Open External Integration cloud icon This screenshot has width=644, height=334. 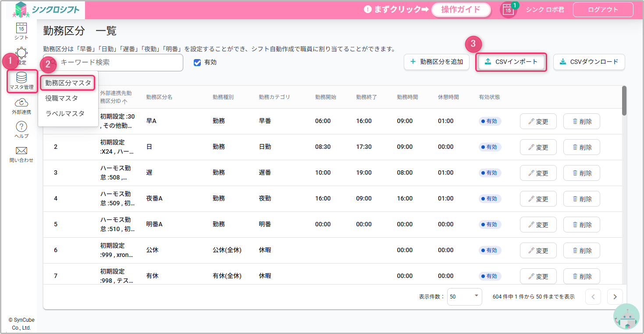tap(21, 104)
